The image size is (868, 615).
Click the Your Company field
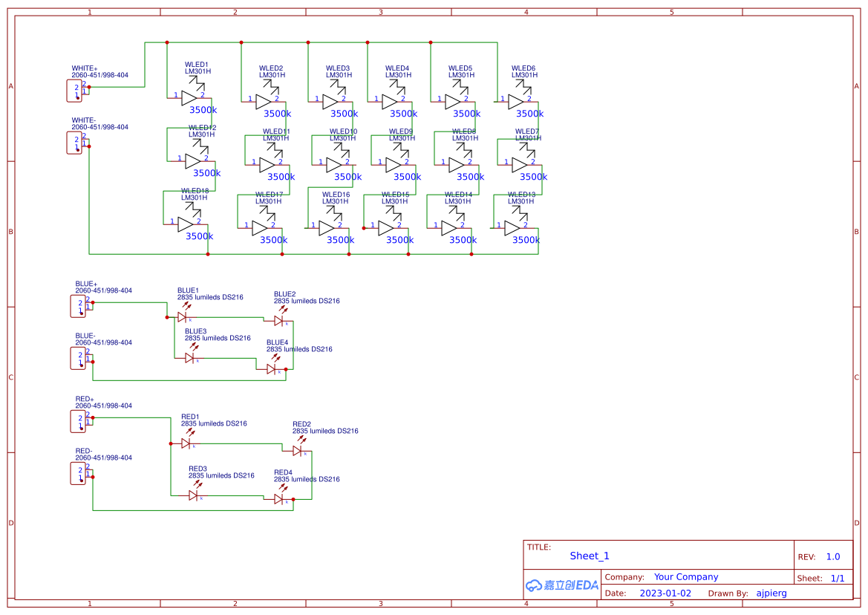pos(686,577)
